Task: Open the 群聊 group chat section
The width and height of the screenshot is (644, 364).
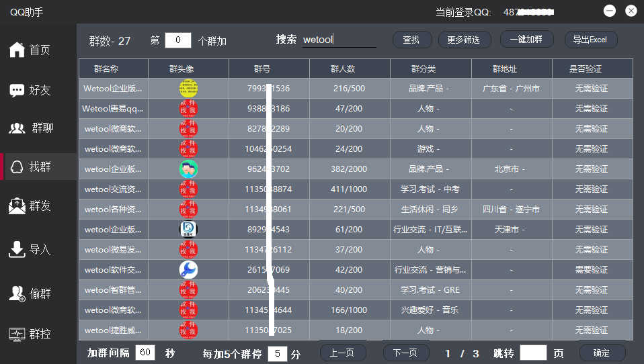Action: pos(31,128)
